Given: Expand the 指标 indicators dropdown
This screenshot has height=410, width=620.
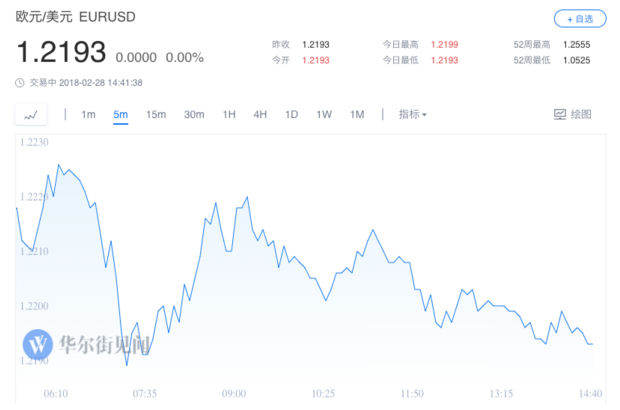Looking at the screenshot, I should click(412, 115).
